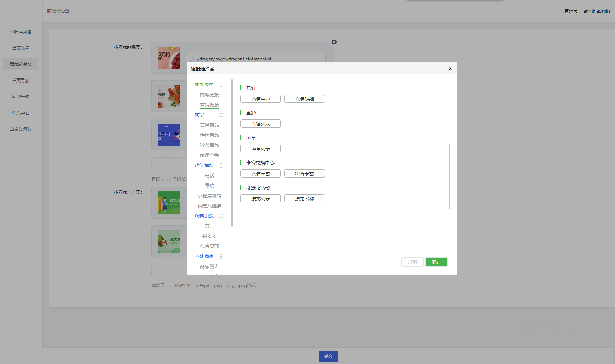
Task: Focus the /dragon/pages/dragonList path field
Action: (x=256, y=58)
